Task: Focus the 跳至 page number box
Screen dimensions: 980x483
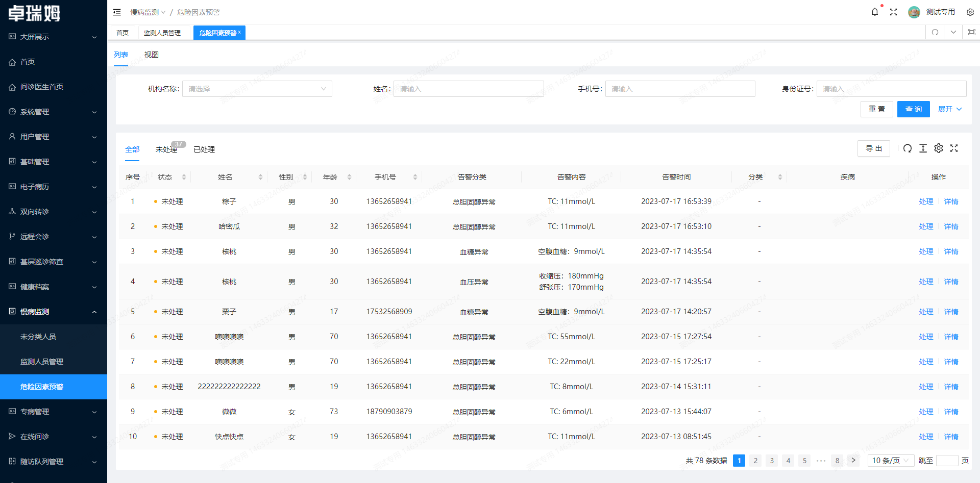Action: tap(947, 461)
